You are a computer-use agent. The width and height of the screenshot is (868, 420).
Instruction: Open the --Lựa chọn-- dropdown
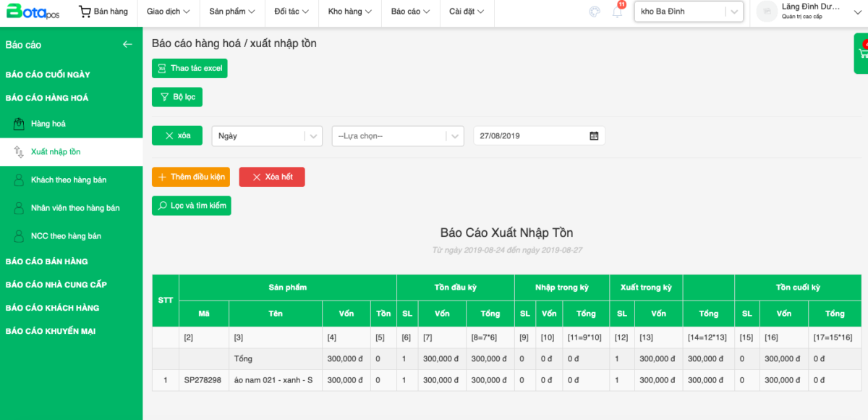(x=397, y=135)
